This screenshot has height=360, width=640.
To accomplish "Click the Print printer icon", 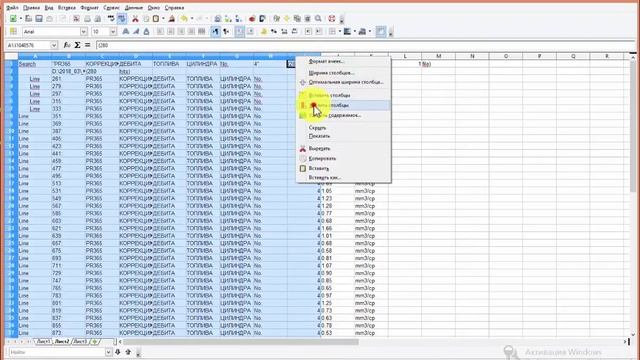I will (87, 19).
